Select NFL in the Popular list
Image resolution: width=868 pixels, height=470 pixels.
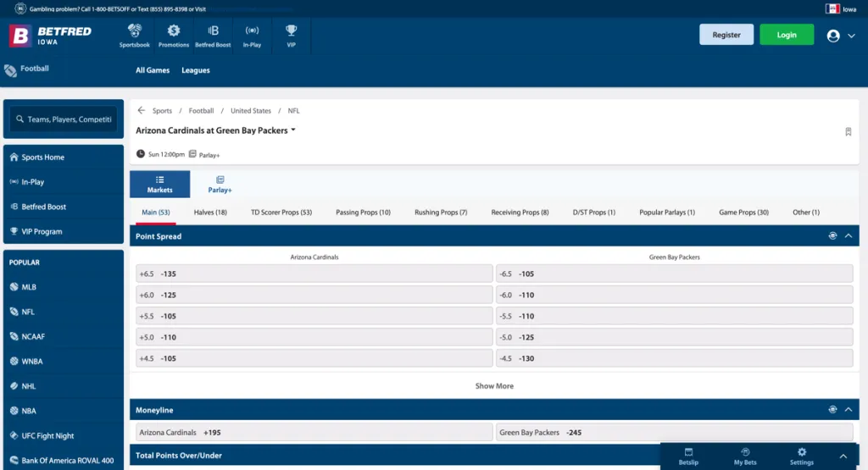point(64,312)
